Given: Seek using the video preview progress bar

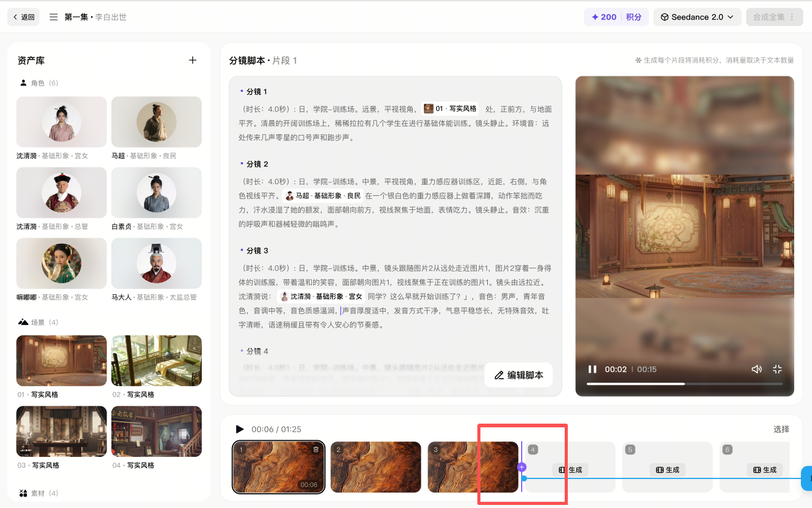Looking at the screenshot, I should 685,384.
